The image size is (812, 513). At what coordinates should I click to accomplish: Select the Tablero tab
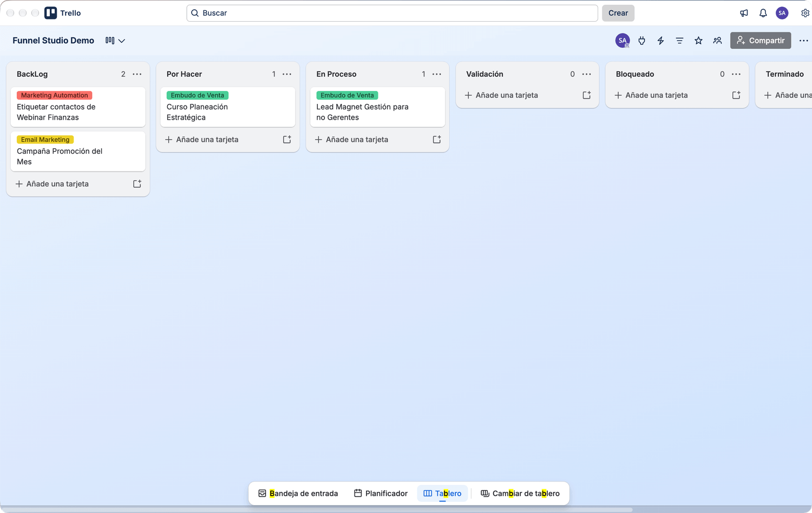[443, 494]
